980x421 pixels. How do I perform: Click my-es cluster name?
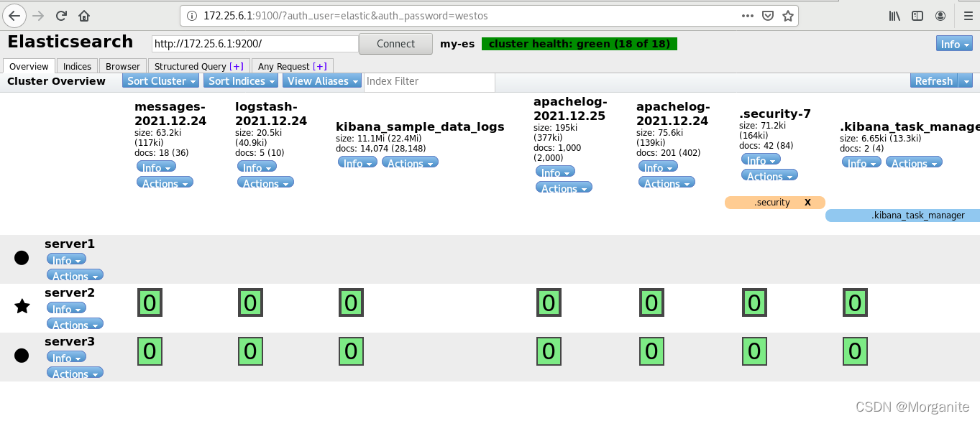(x=457, y=44)
